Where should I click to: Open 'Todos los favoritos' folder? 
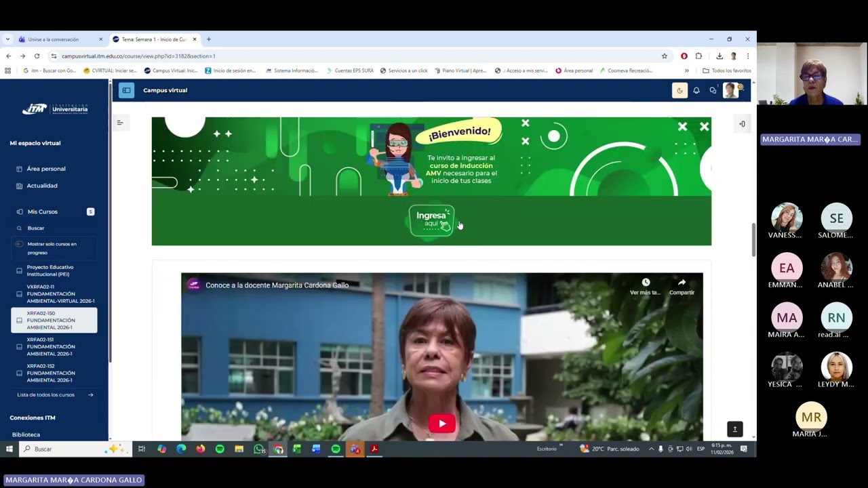point(727,70)
